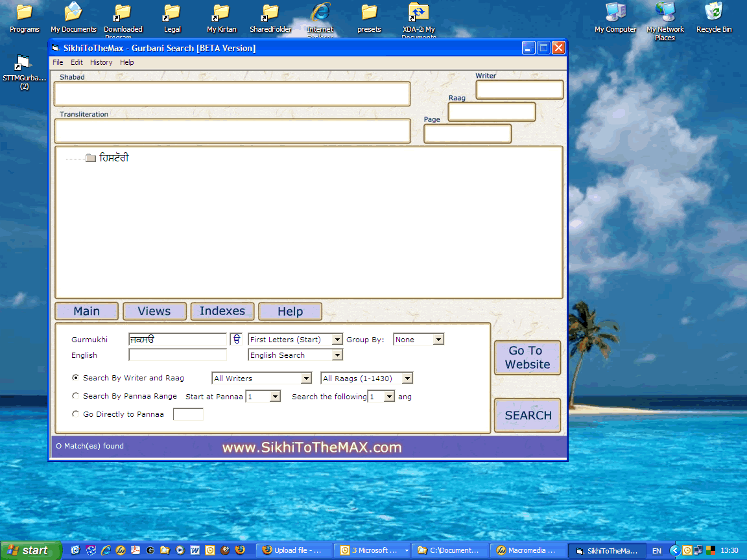The image size is (747, 560).
Task: Switch to the Microsoft Outlook taskbar group
Action: (x=372, y=550)
